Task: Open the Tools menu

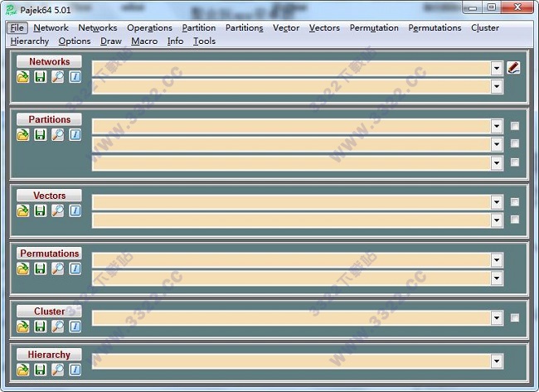Action: pos(204,41)
